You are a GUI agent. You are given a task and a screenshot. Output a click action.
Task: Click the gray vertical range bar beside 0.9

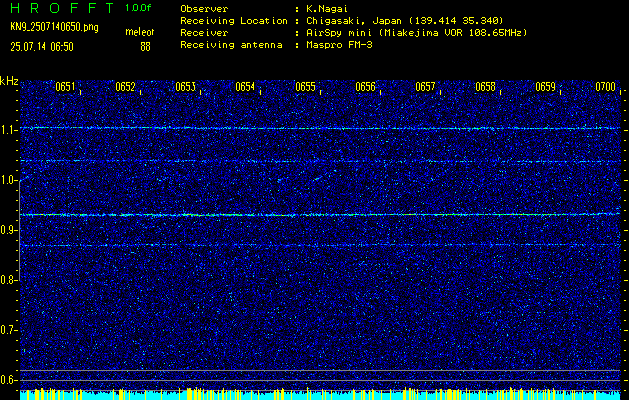pos(19,230)
